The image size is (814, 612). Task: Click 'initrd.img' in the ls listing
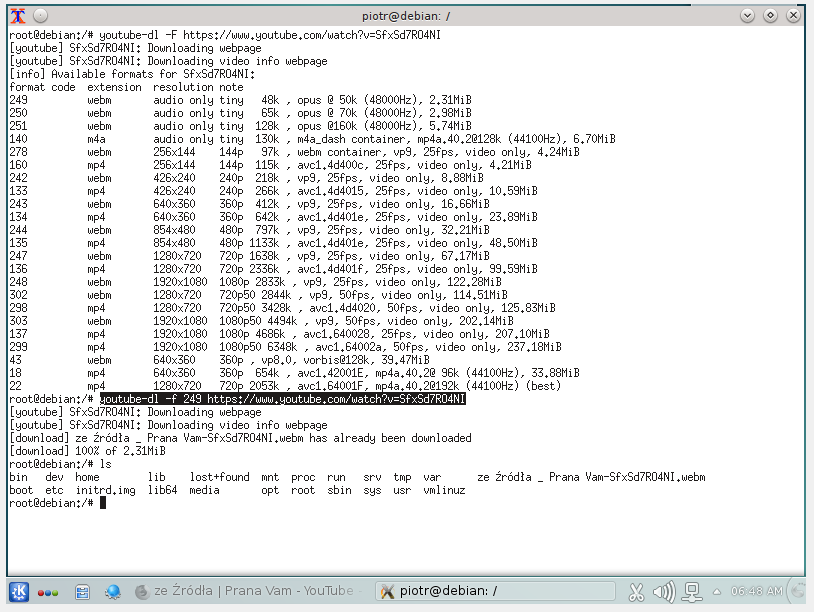[105, 490]
